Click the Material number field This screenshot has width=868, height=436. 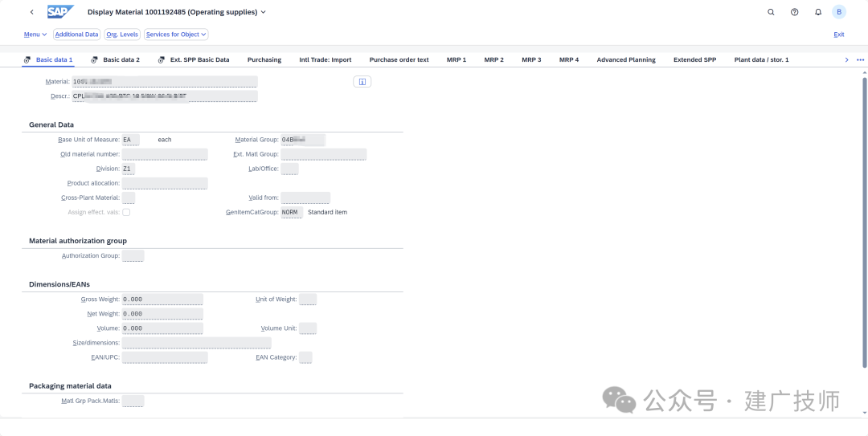pyautogui.click(x=165, y=82)
